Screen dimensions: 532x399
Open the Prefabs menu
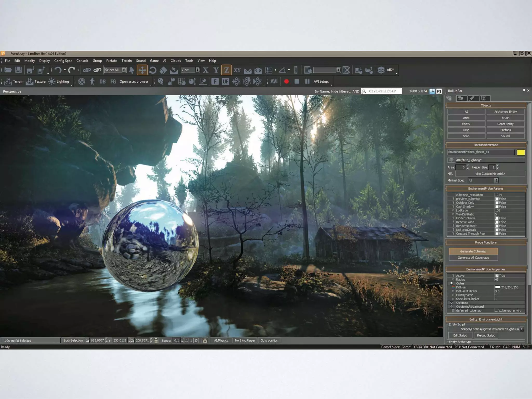(x=111, y=61)
